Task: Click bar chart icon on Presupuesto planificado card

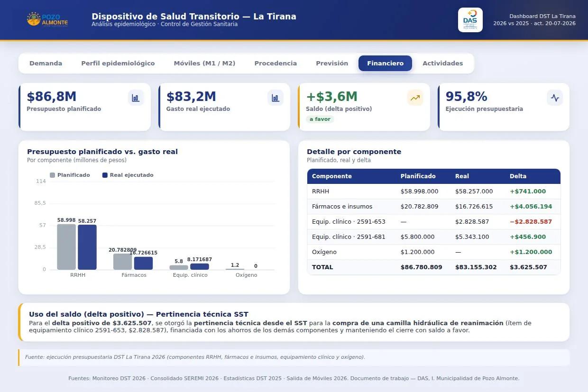Action: tap(136, 98)
